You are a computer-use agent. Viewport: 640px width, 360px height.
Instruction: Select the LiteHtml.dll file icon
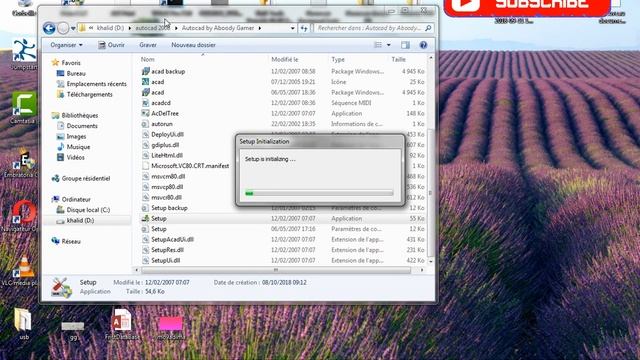pos(145,156)
